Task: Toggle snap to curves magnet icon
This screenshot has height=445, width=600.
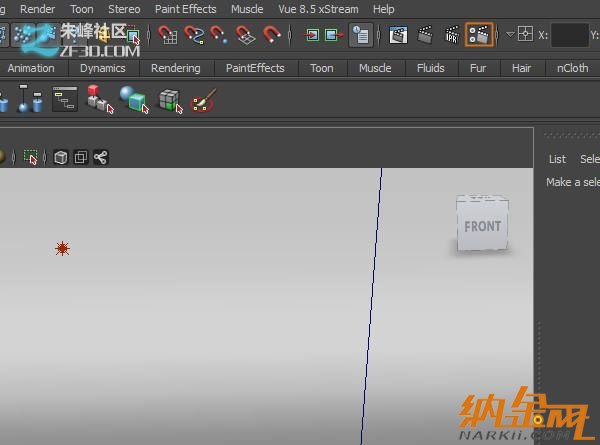Action: point(194,35)
